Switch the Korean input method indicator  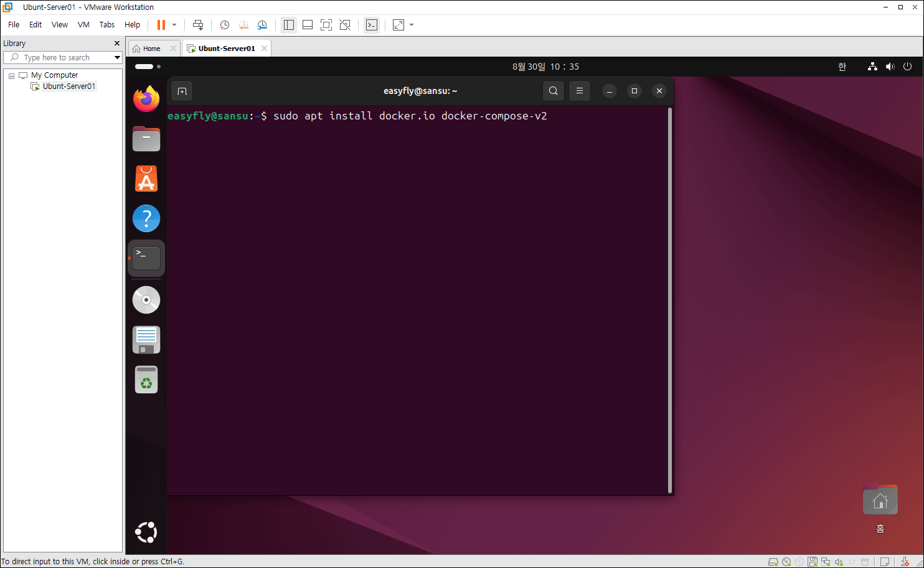point(842,67)
